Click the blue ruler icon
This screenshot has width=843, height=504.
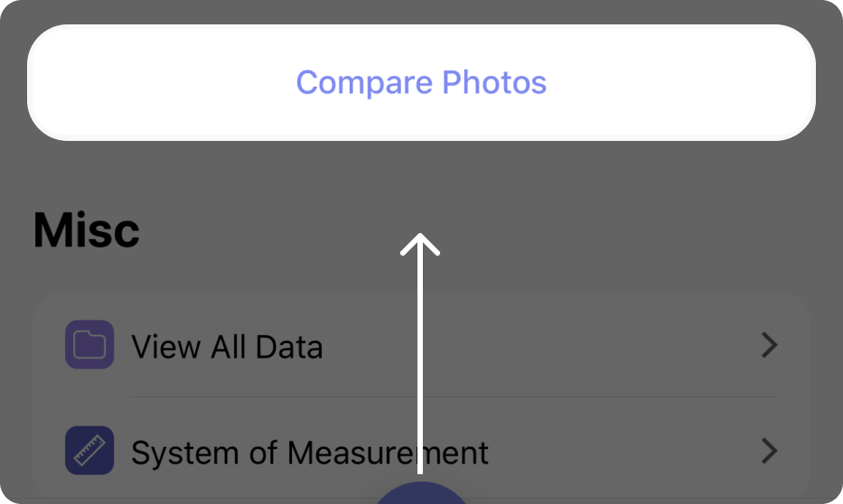click(89, 450)
